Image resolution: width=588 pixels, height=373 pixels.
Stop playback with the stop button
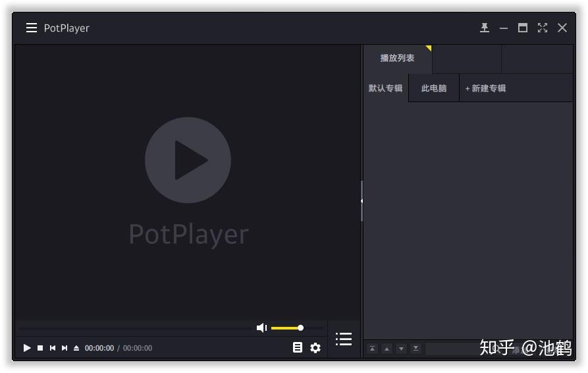[x=40, y=348]
